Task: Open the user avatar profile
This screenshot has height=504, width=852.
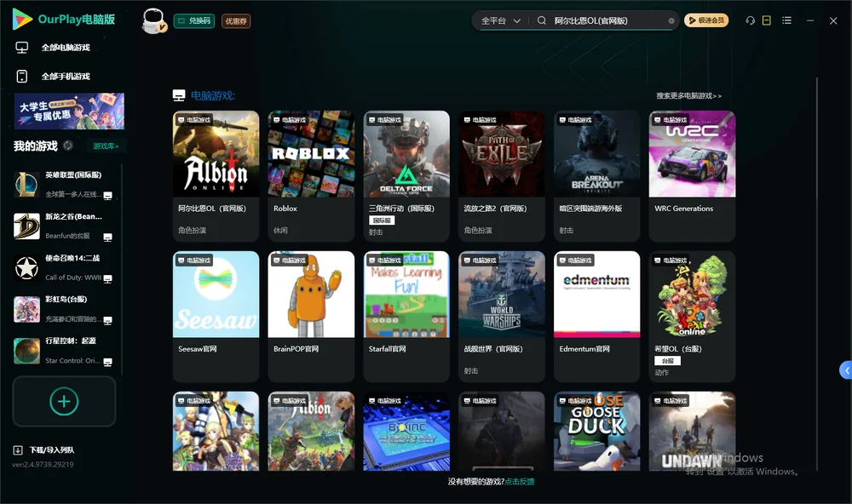Action: [153, 20]
